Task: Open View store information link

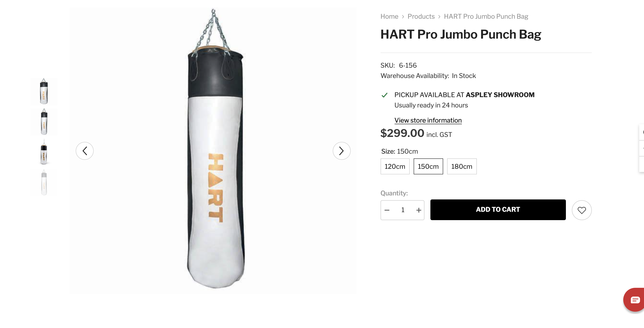Action: (428, 120)
